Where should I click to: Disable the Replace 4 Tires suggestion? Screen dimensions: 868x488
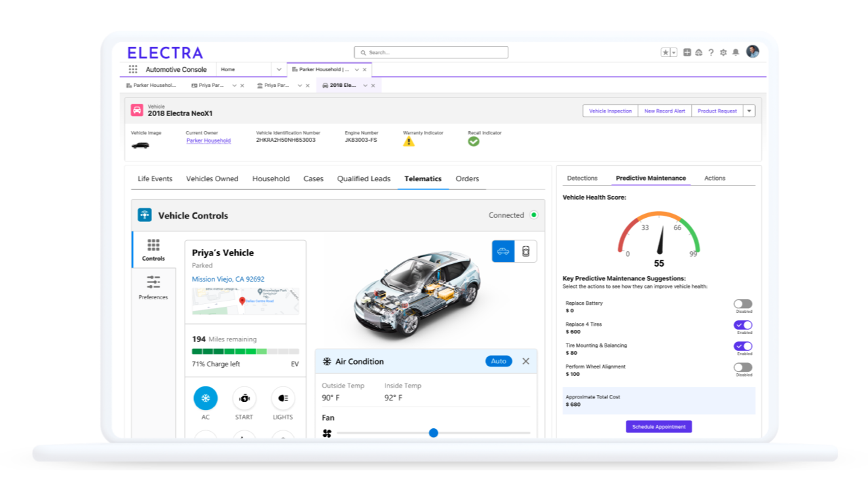coord(742,326)
